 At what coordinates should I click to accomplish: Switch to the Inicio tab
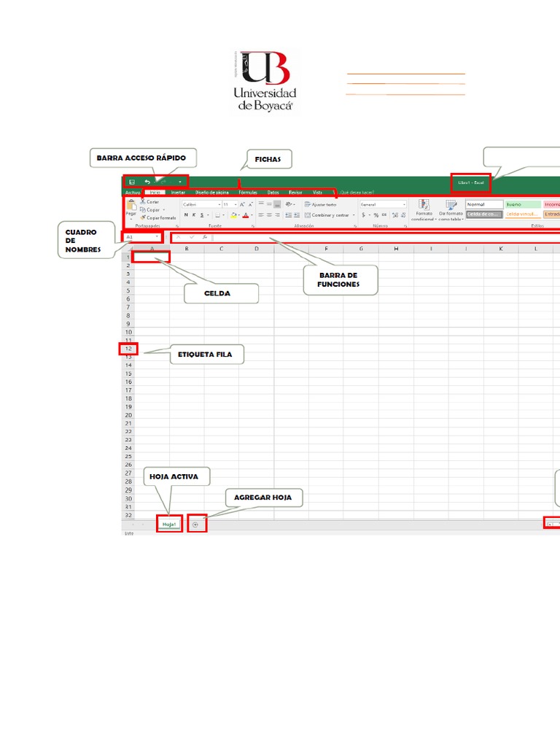155,192
